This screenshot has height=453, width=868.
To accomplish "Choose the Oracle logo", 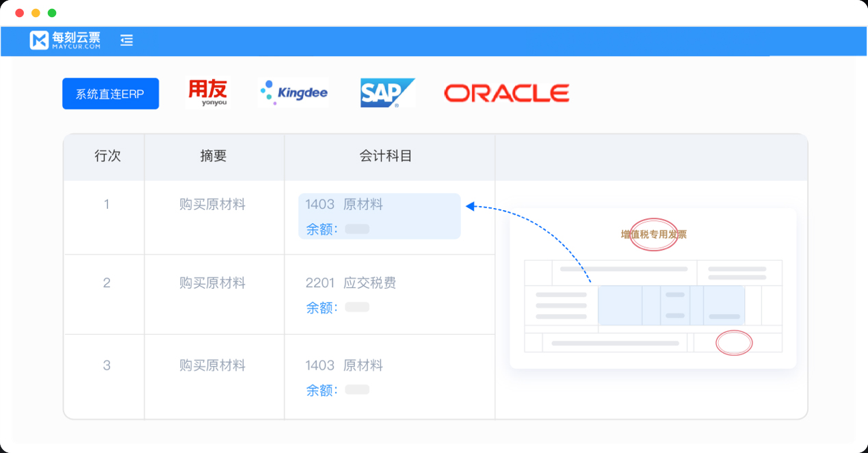I will pos(506,93).
